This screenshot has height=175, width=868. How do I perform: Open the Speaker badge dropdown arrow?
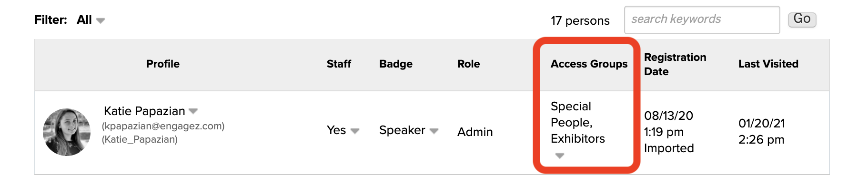coord(434,131)
